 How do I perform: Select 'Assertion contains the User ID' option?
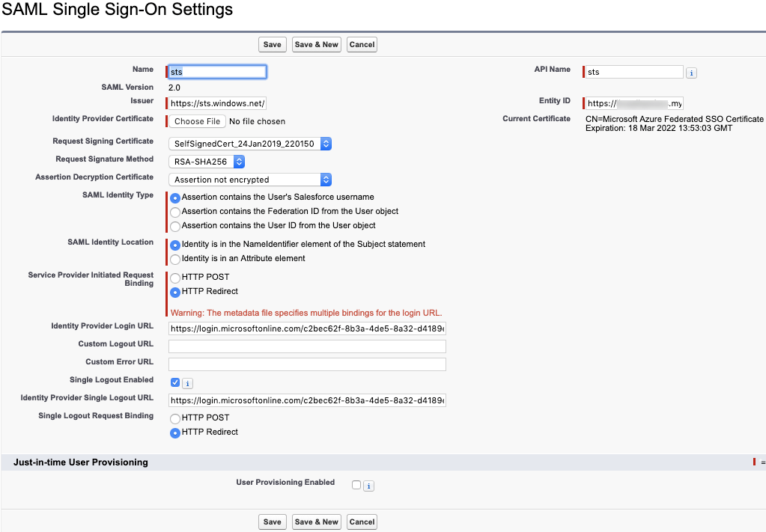tap(175, 226)
